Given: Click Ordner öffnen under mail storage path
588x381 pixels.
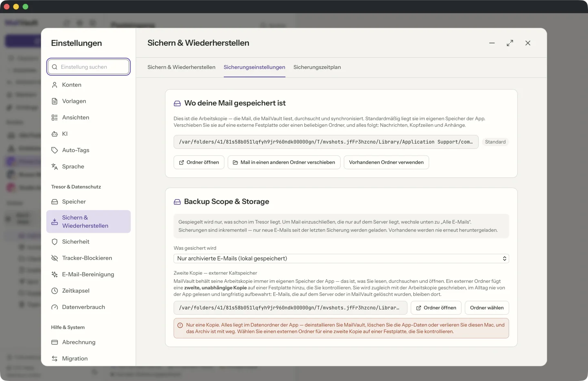Looking at the screenshot, I should pyautogui.click(x=199, y=162).
